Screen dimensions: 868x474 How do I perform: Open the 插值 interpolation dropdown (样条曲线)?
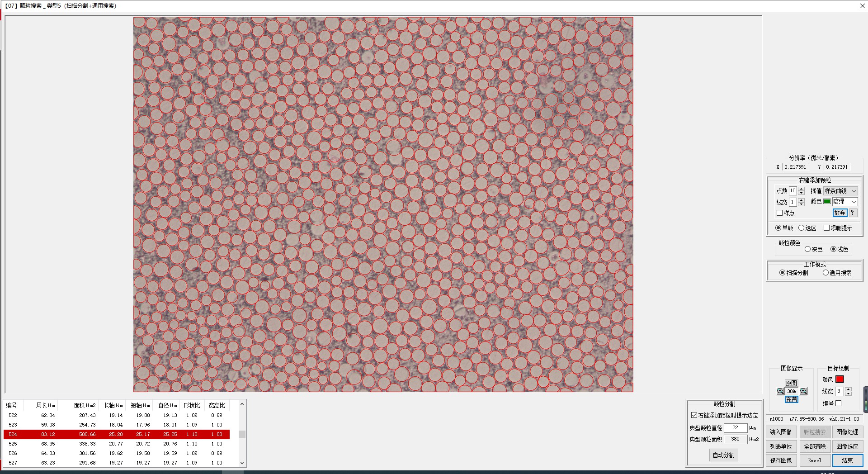[x=840, y=191]
